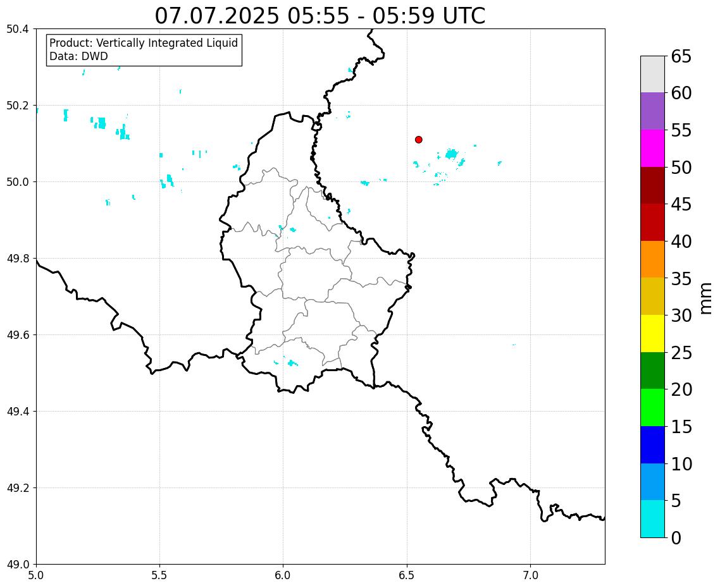Click the cyan 0-5 mm color band
This screenshot has height=588, width=720.
[652, 518]
